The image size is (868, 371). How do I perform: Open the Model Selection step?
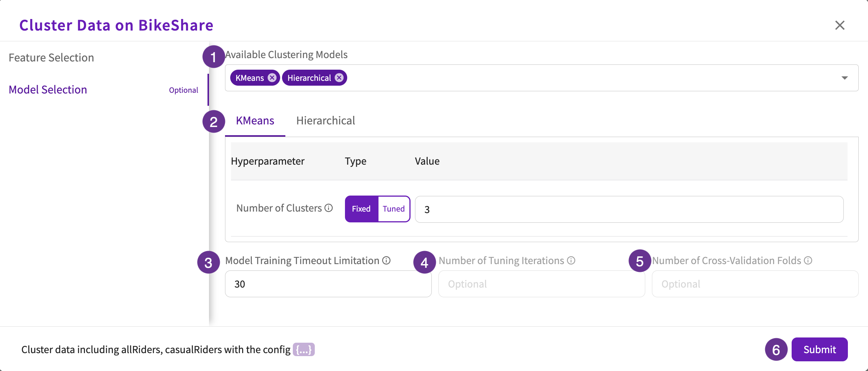coord(48,90)
